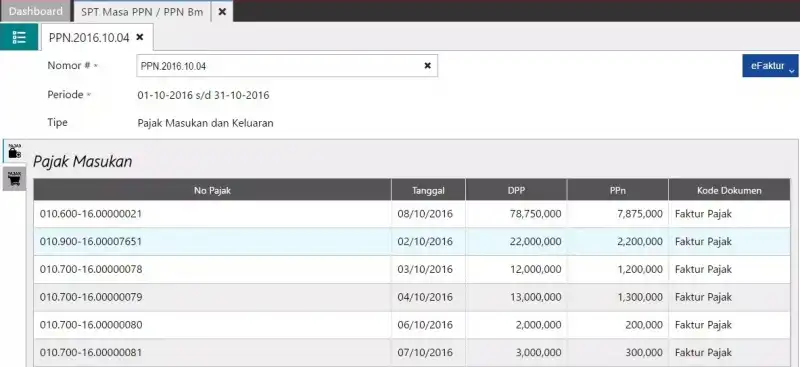Click PPn value 1,300,000

tap(640, 297)
